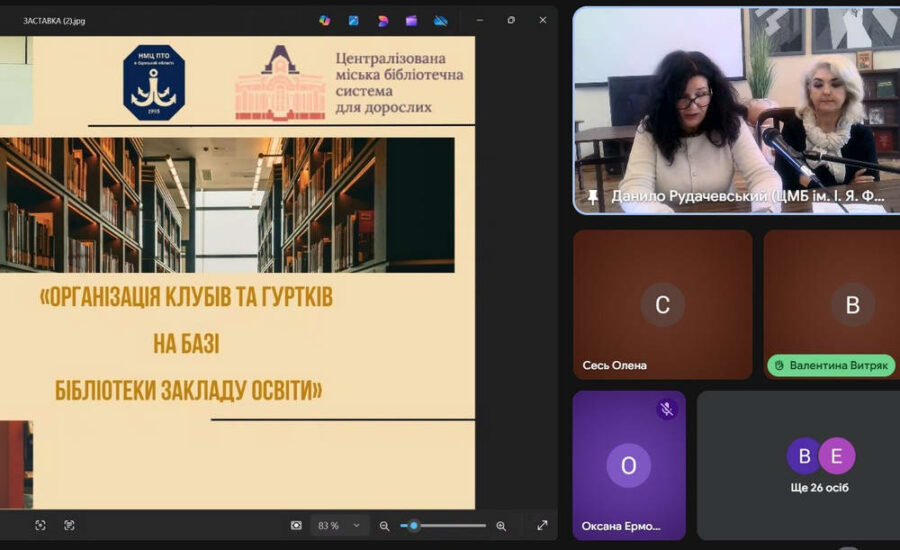Click muted microphone icon on Оксана's tile
Screen dimensions: 900x550
pyautogui.click(x=666, y=409)
